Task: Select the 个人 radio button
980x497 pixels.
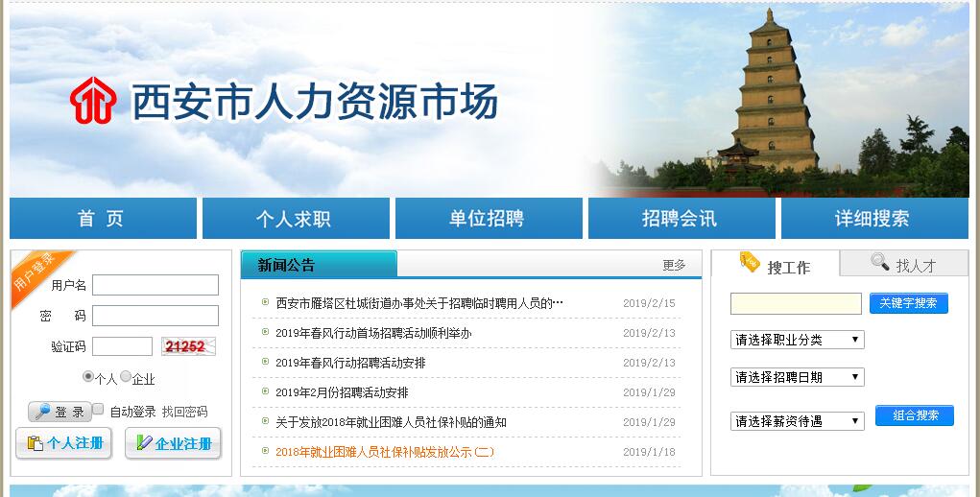Action: pos(88,377)
